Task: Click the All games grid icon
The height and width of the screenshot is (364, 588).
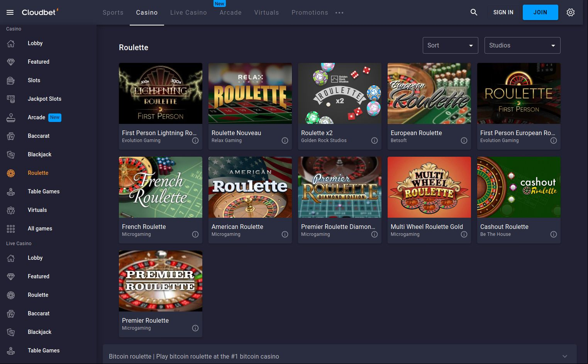Action: [11, 229]
